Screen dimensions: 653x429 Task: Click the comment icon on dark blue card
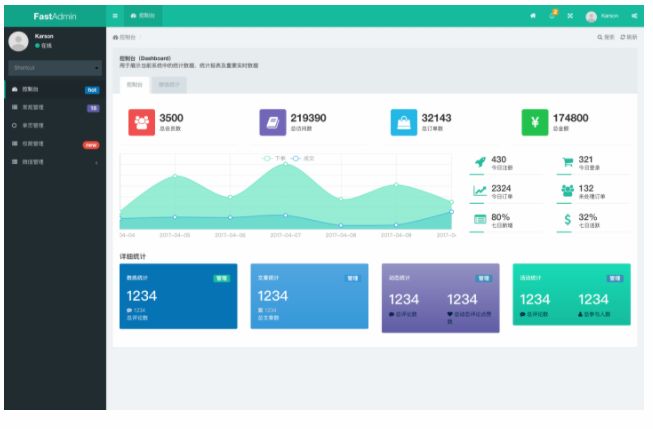pyautogui.click(x=129, y=310)
